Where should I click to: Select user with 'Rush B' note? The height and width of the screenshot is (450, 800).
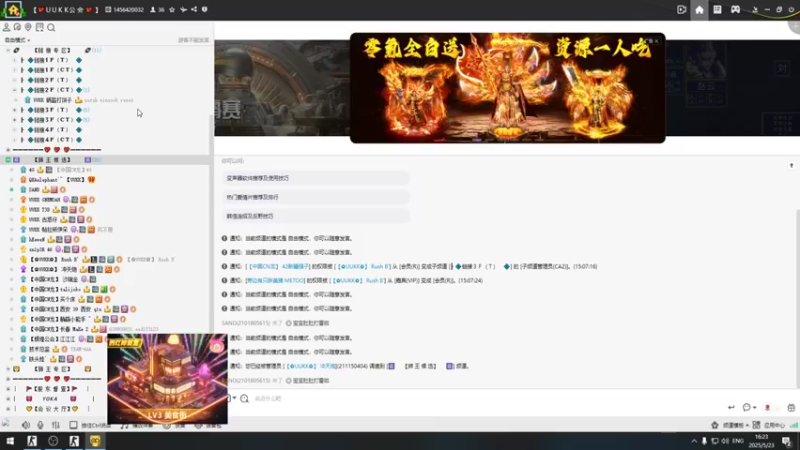(x=97, y=259)
